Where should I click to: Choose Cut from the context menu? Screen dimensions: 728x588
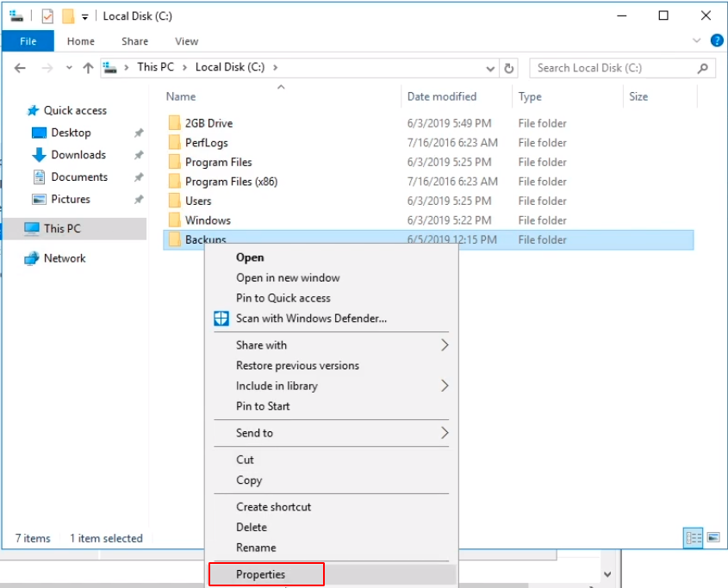click(x=332, y=460)
